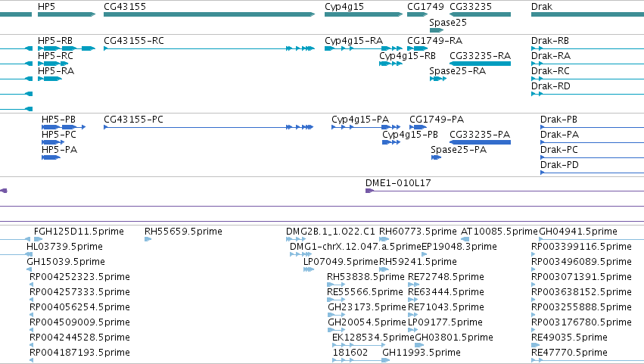Select protein Spase25-PA label
644x364 pixels.
click(459, 150)
